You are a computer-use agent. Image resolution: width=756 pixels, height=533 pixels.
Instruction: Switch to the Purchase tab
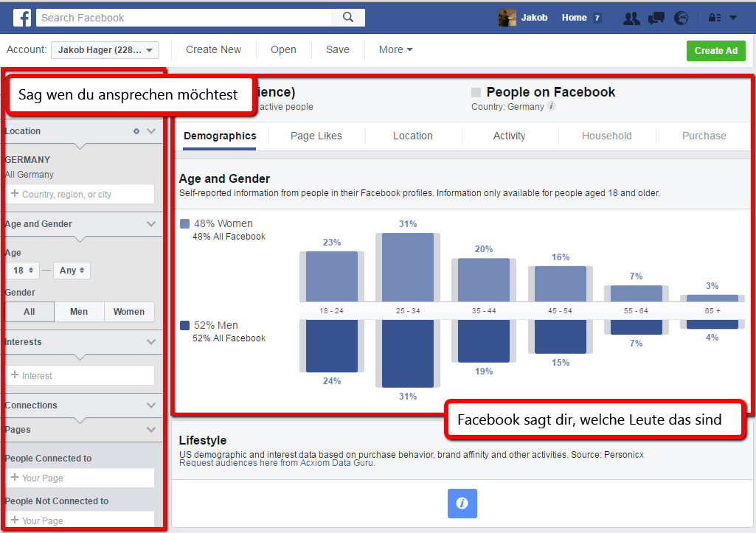[704, 136]
